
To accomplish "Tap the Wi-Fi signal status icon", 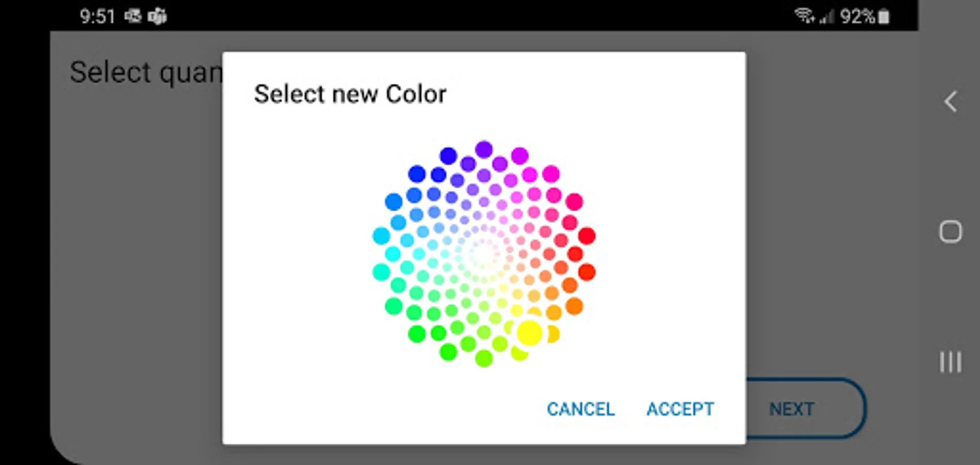I will [804, 16].
